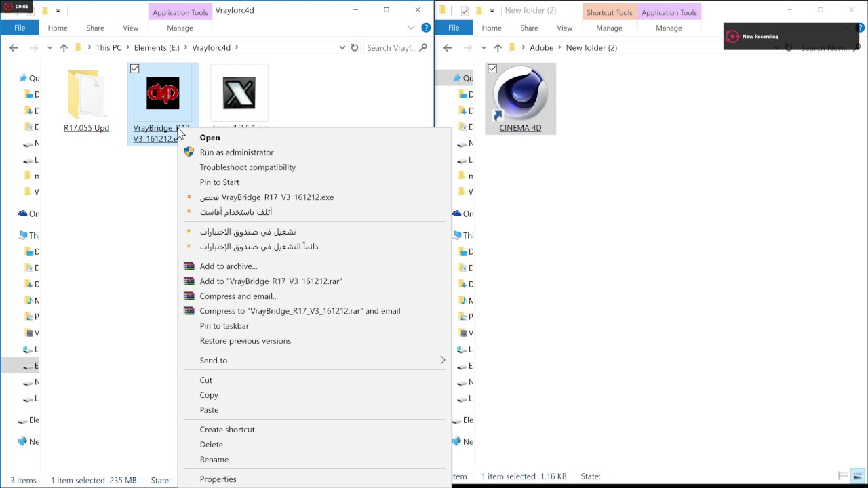Expand the address bar history in the Vrayforc4d window
868x488 pixels.
point(342,47)
